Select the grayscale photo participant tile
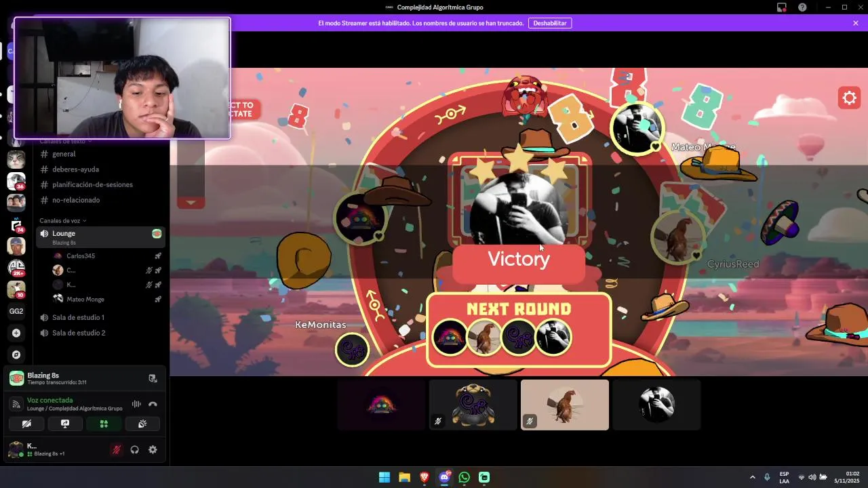 tap(656, 405)
